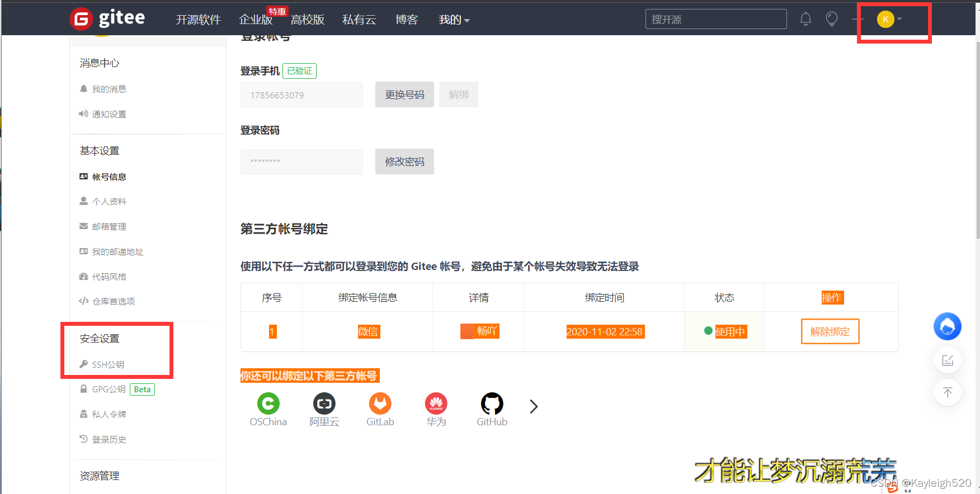Screen dimensions: 980x494
Task: Open 高校版 in the navigation bar
Action: [308, 20]
